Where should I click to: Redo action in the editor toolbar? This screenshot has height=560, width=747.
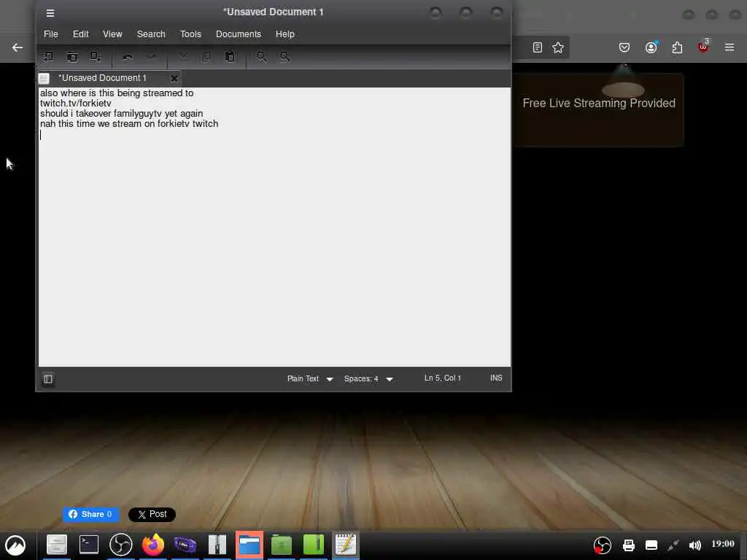pyautogui.click(x=152, y=57)
